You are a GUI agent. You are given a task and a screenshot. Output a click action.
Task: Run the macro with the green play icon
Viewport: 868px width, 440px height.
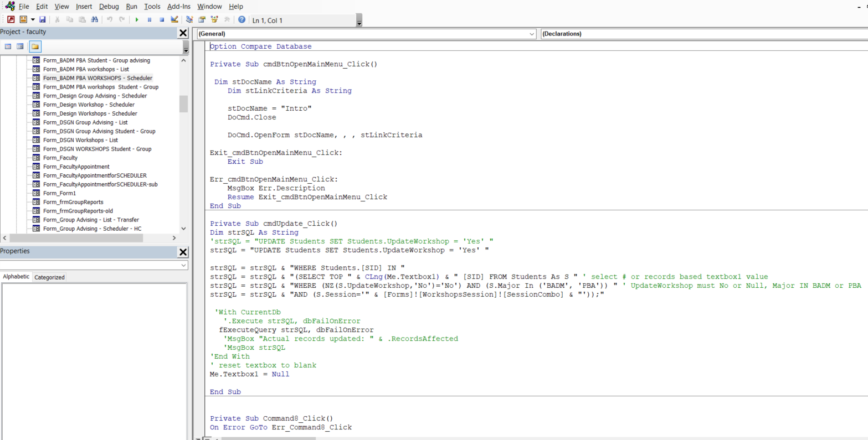tap(137, 19)
